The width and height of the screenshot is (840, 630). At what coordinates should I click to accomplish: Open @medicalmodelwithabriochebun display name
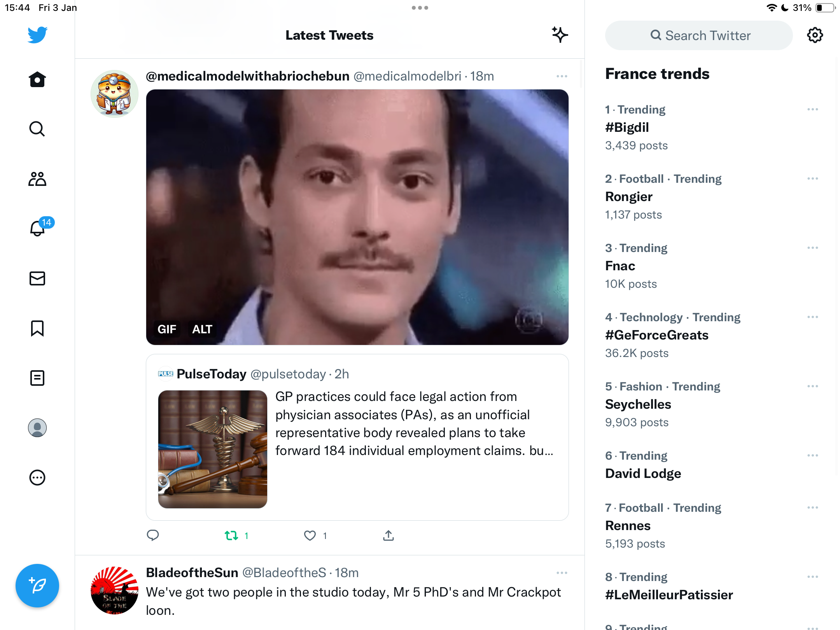pos(248,76)
